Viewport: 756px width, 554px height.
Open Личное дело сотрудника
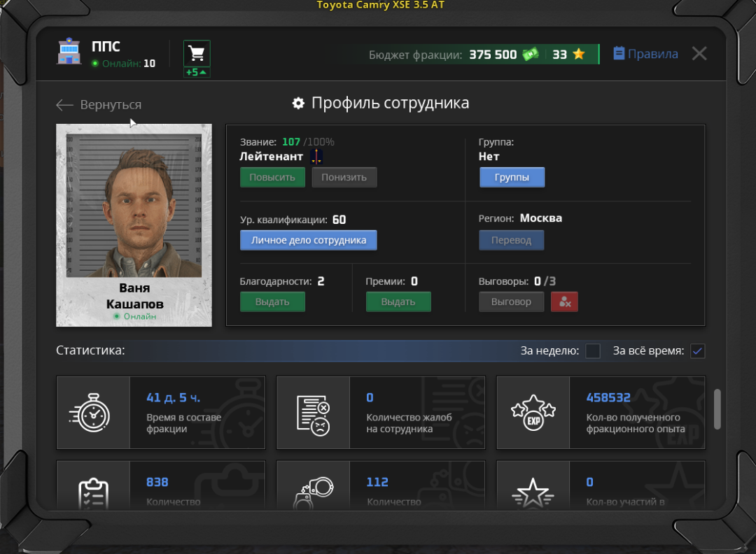click(x=308, y=240)
